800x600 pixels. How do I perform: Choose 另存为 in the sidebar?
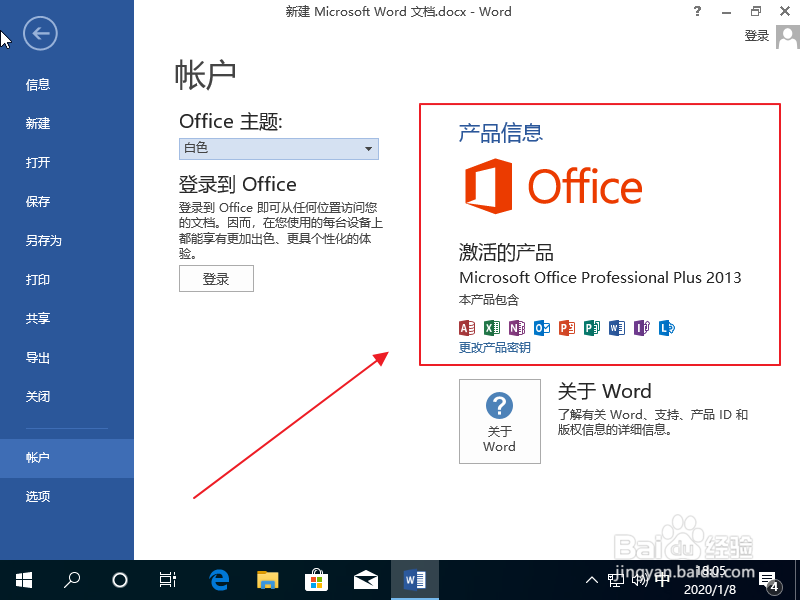tap(43, 240)
